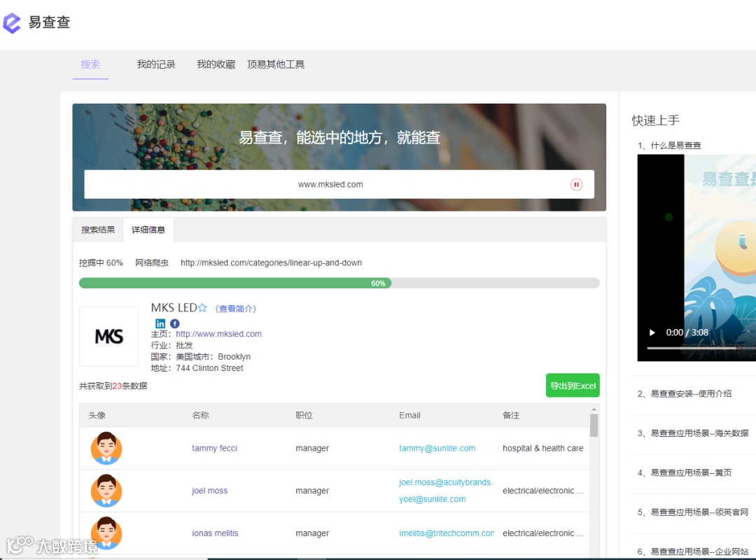Open the 我的收藏 tab
756x560 pixels.
pos(216,64)
